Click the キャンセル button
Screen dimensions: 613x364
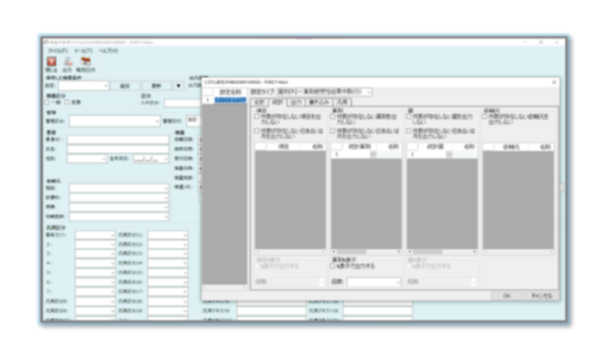coord(541,296)
